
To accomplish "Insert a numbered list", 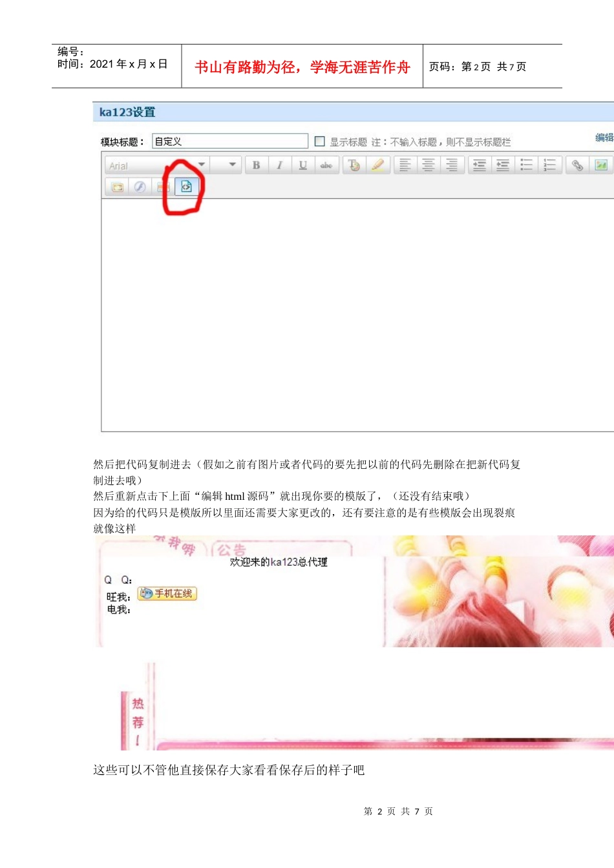I will pos(550,165).
